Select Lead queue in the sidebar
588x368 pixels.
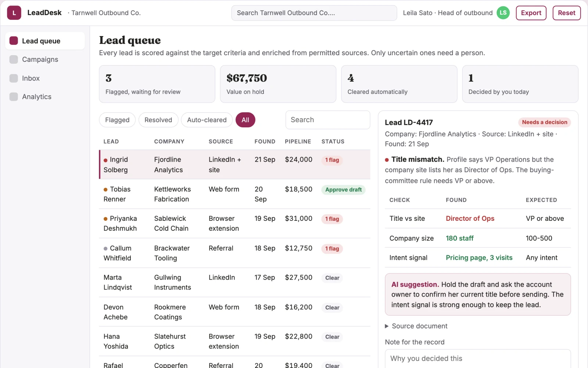point(45,41)
